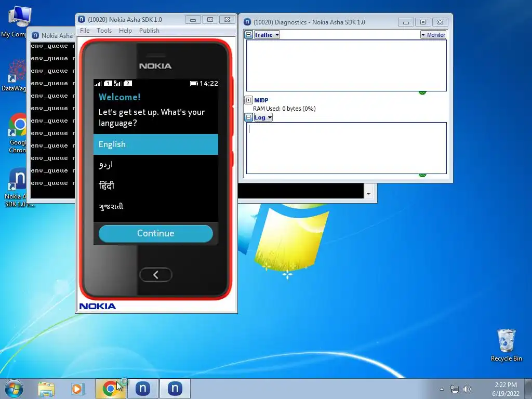Viewport: 532px width, 399px height.
Task: Open Windows Explorer from the taskbar
Action: tap(46, 389)
